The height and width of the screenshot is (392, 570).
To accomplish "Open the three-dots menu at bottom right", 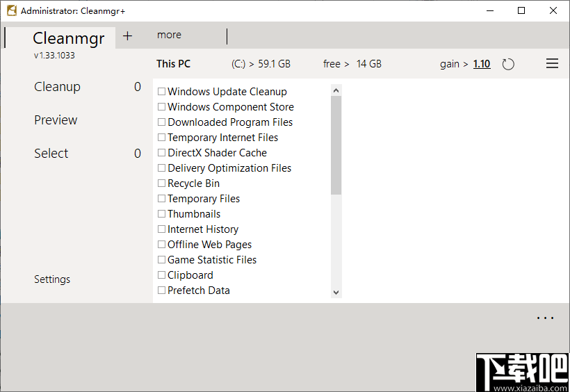I will [545, 318].
